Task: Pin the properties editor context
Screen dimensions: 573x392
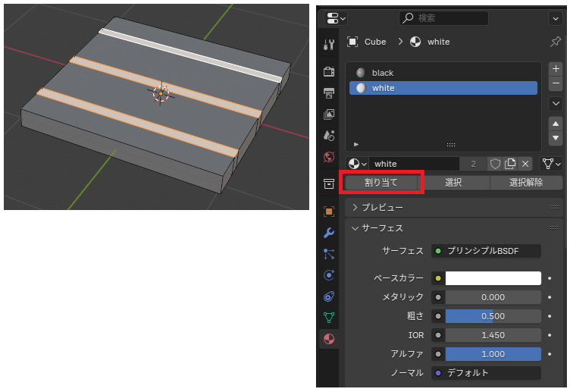Action: point(555,42)
